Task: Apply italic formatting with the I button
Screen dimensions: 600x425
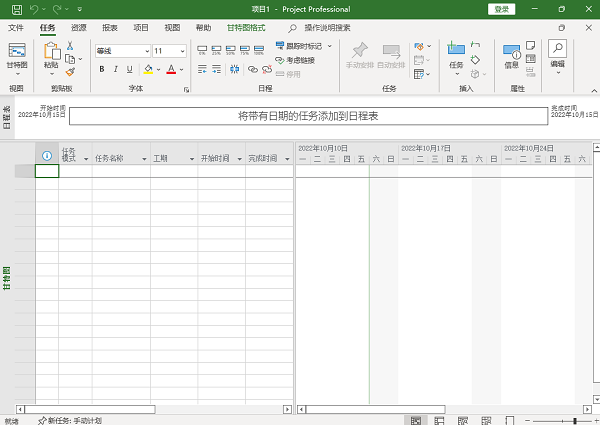Action: pos(116,70)
